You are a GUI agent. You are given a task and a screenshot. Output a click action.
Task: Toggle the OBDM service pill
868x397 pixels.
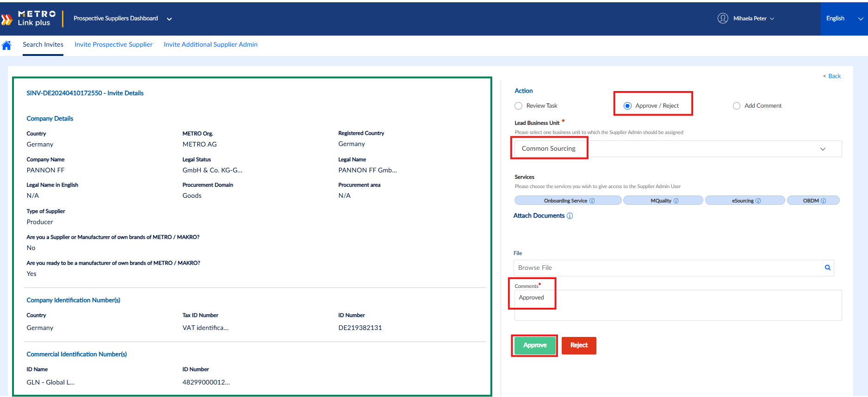(x=813, y=201)
